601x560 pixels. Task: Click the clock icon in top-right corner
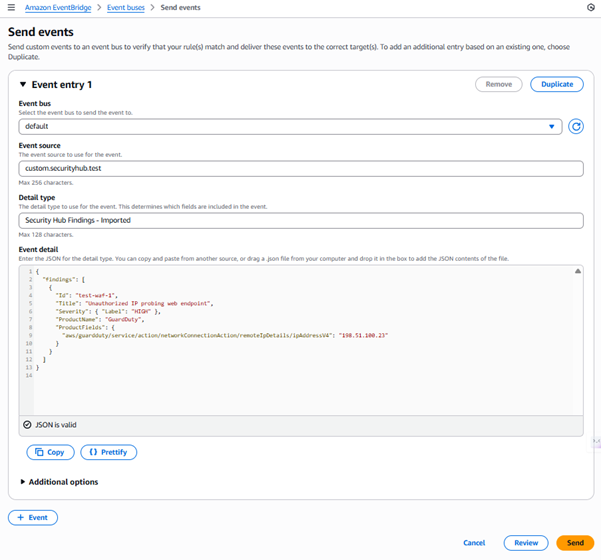[x=591, y=7]
